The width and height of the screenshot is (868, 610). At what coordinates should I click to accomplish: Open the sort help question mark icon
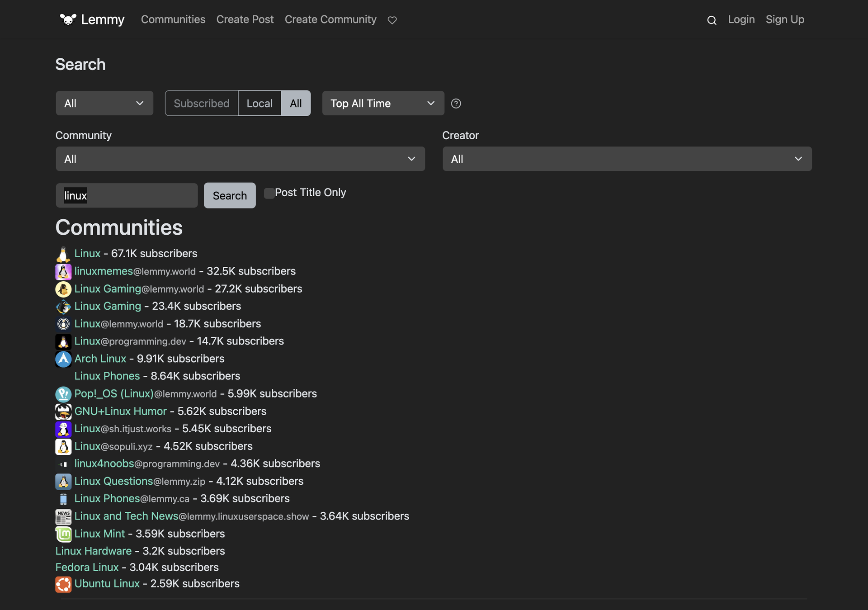click(456, 104)
